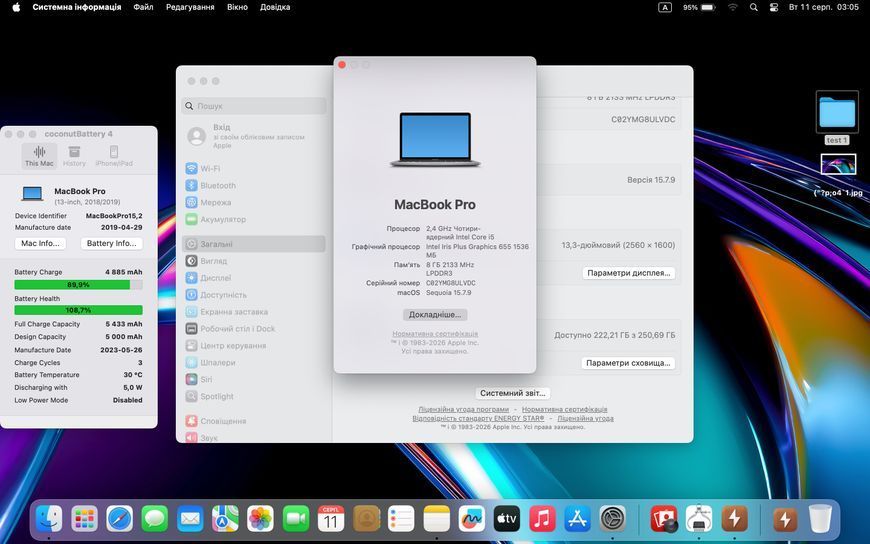Open System Settings gear in the Dock
The height and width of the screenshot is (544, 870).
(613, 520)
